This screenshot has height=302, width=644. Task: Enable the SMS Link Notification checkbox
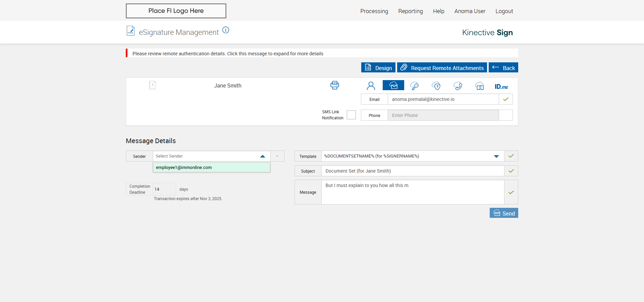[x=351, y=115]
